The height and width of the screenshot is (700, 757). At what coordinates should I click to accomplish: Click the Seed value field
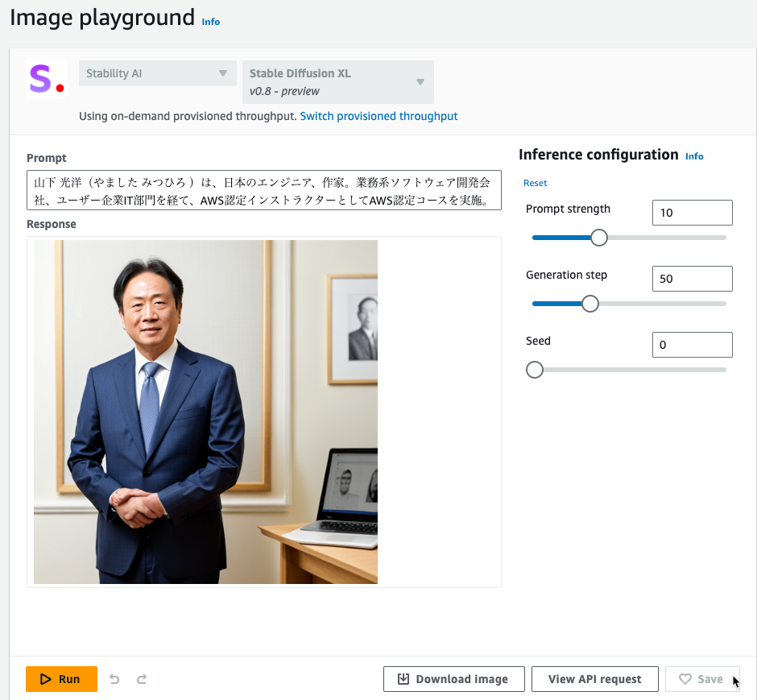tap(693, 345)
